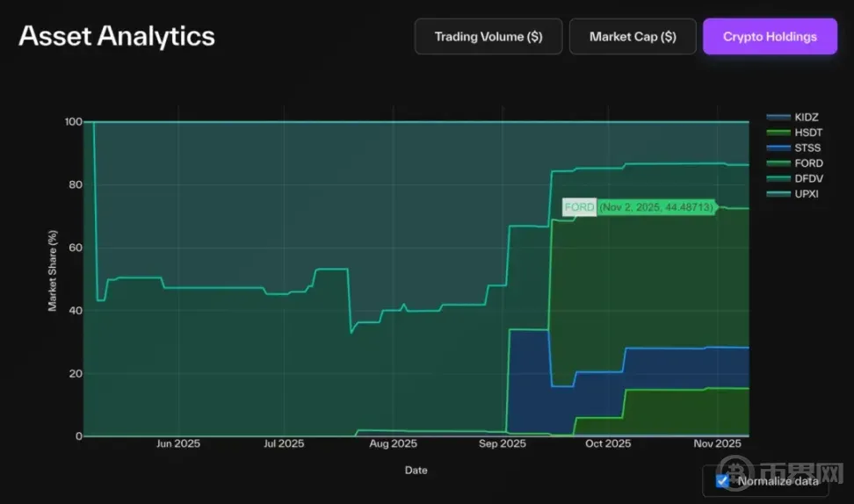Click the Asset Analytics heading
This screenshot has width=854, height=504.
click(117, 36)
